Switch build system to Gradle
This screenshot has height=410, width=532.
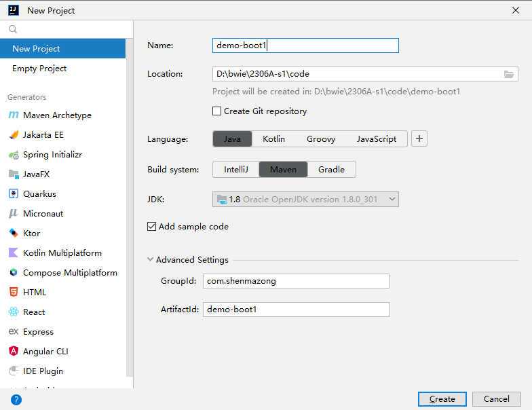click(331, 170)
